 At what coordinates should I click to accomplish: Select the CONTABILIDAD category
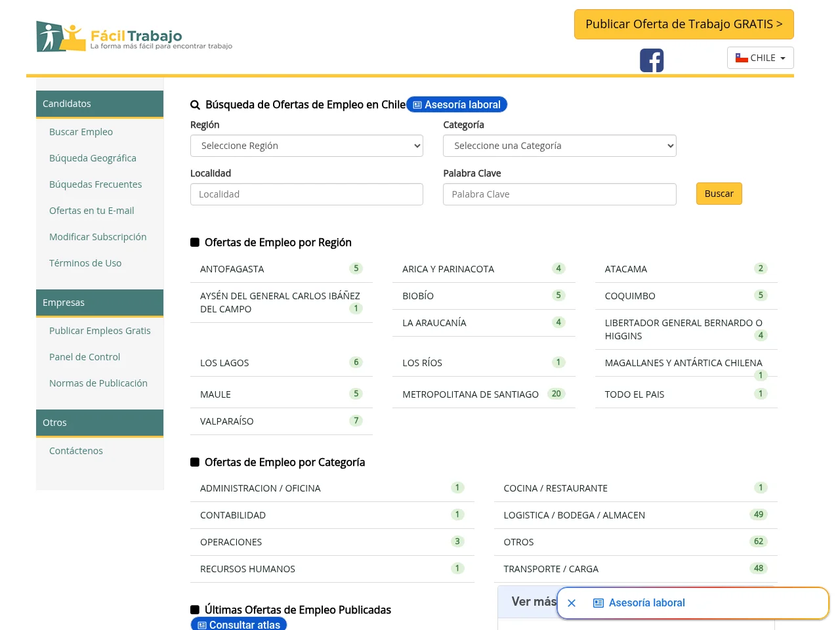[332, 515]
